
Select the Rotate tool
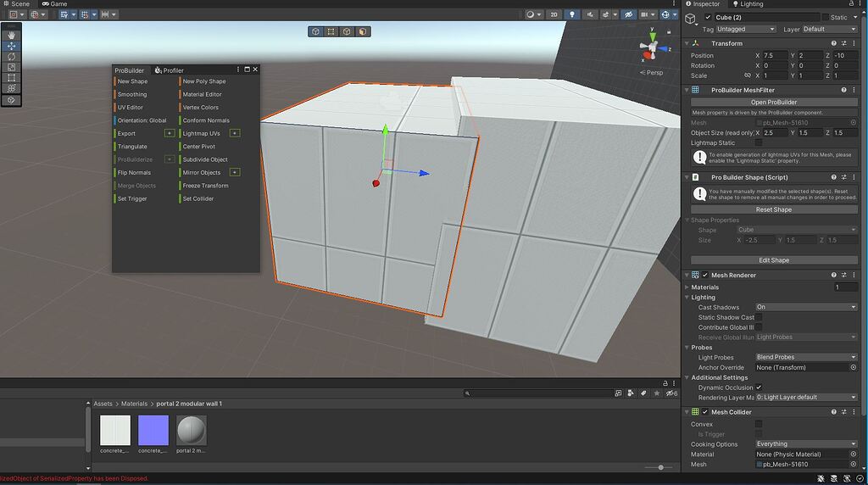11,57
